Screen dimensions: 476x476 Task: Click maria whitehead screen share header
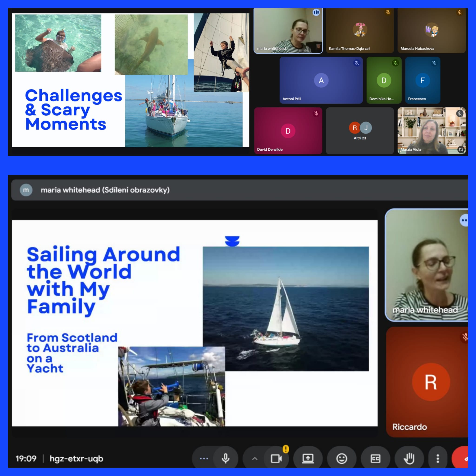[x=105, y=190]
